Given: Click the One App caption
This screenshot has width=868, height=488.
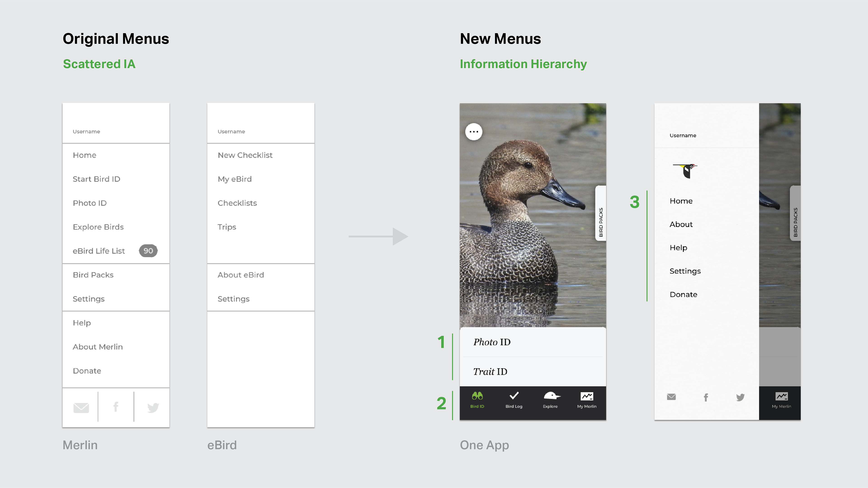Looking at the screenshot, I should tap(484, 445).
